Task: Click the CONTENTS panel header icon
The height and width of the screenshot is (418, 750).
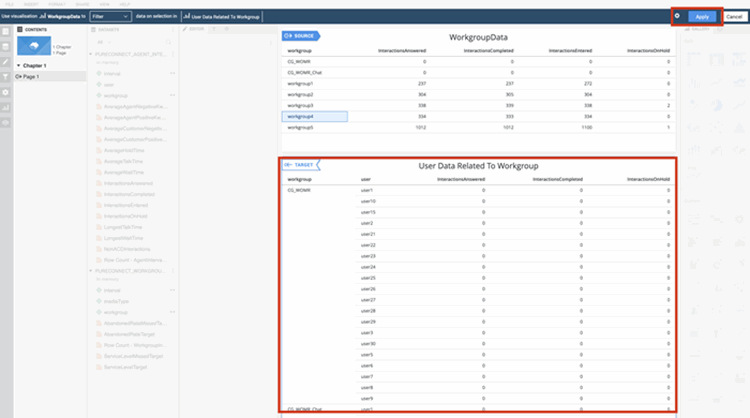Action: (x=20, y=30)
